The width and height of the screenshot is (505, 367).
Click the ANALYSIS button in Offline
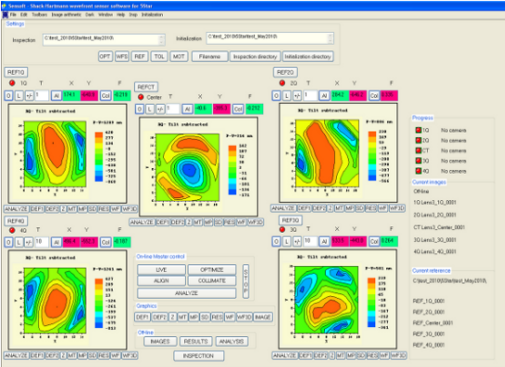tap(232, 342)
